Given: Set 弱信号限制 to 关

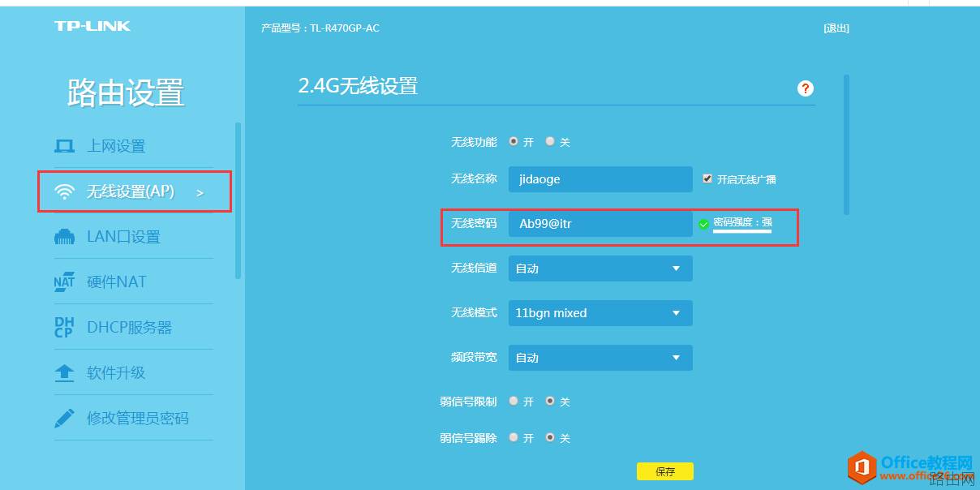Looking at the screenshot, I should coord(550,401).
